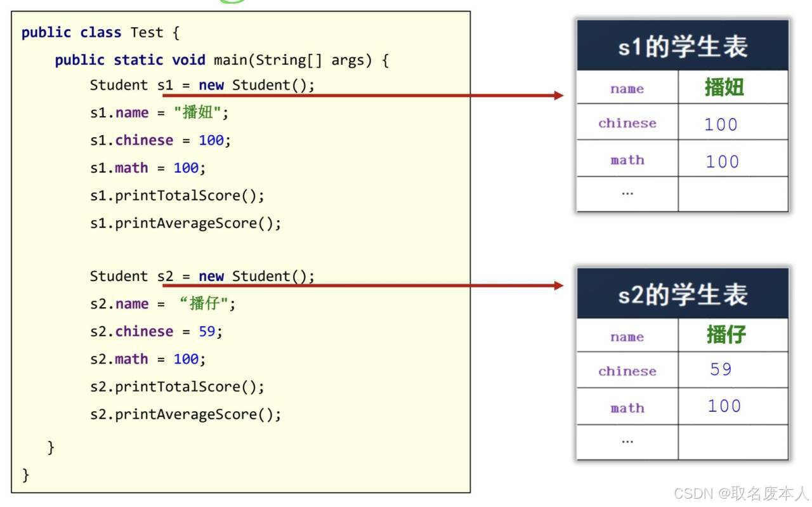
Task: Select the code line s2.name = "播仔";
Action: pos(163,304)
